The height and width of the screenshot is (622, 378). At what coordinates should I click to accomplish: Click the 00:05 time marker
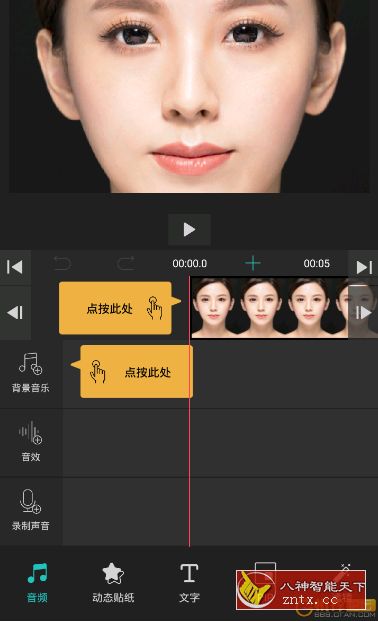(317, 263)
